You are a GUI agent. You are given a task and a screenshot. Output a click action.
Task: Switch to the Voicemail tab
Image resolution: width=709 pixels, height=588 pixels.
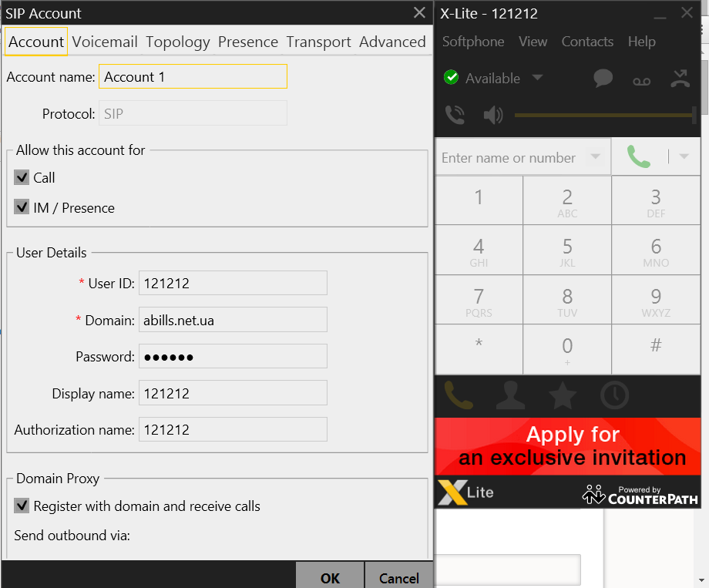pos(105,42)
